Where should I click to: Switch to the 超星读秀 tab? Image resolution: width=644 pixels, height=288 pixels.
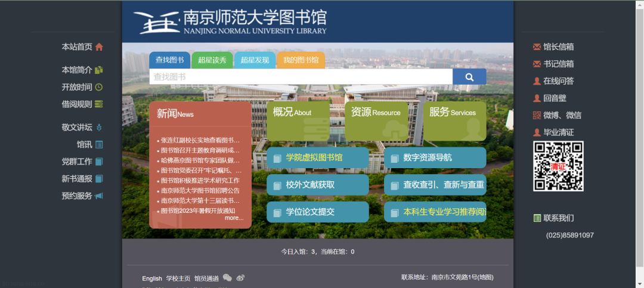(x=212, y=60)
